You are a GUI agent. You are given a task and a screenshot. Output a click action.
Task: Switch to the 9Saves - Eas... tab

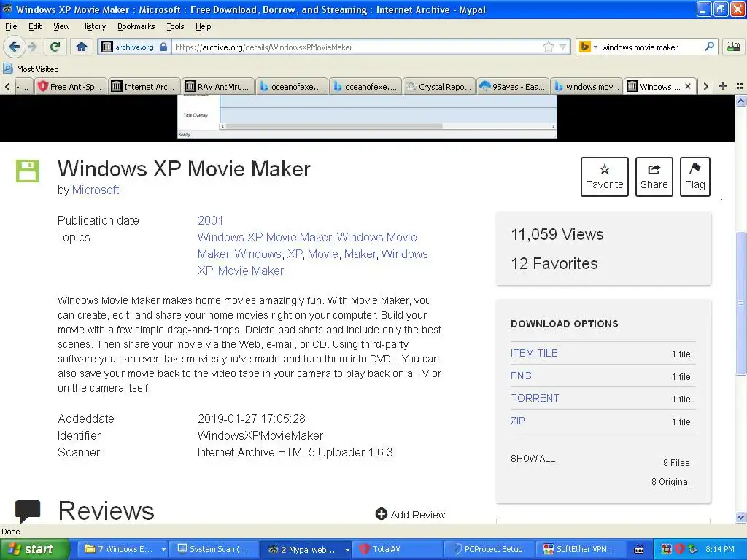pyautogui.click(x=513, y=86)
